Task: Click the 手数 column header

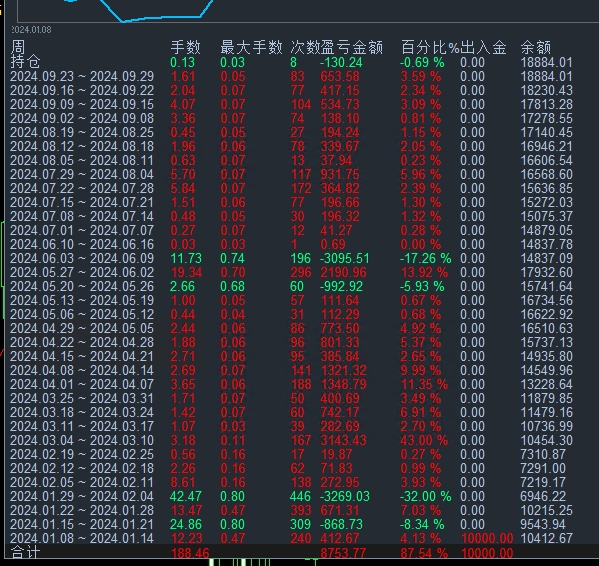Action: (186, 48)
